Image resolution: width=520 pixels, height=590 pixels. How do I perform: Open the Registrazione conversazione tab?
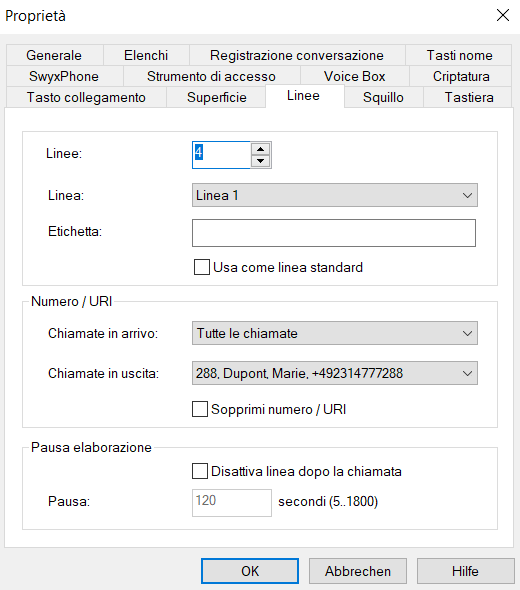(x=297, y=55)
